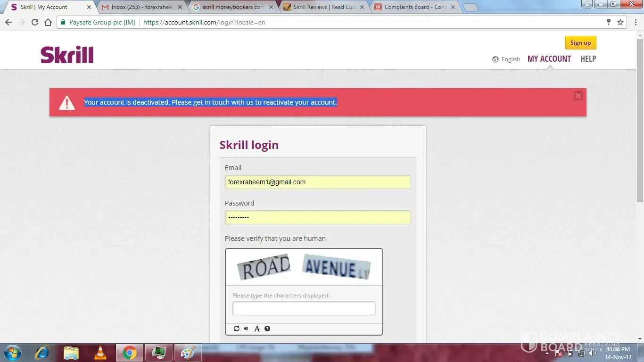The width and height of the screenshot is (644, 362).
Task: Bookmark this page with star icon
Action: [620, 22]
